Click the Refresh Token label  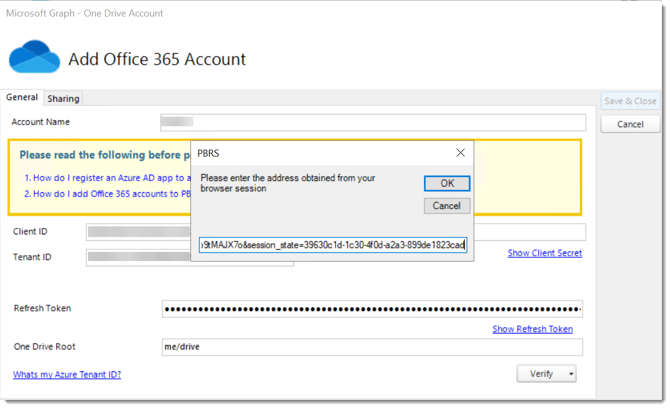click(x=42, y=308)
